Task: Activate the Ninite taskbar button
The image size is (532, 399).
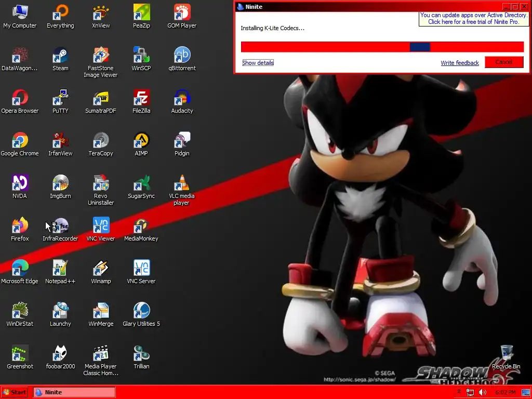Action: tap(74, 392)
